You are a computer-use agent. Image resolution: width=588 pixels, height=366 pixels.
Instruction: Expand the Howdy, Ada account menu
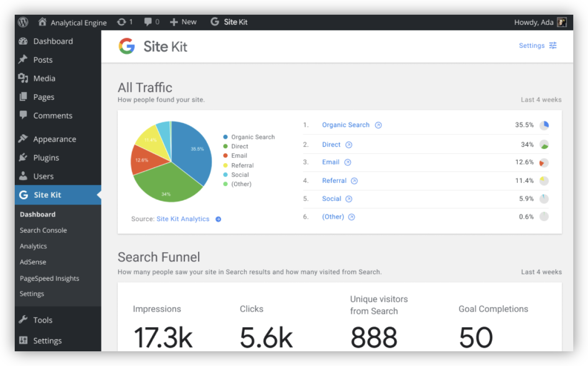534,22
